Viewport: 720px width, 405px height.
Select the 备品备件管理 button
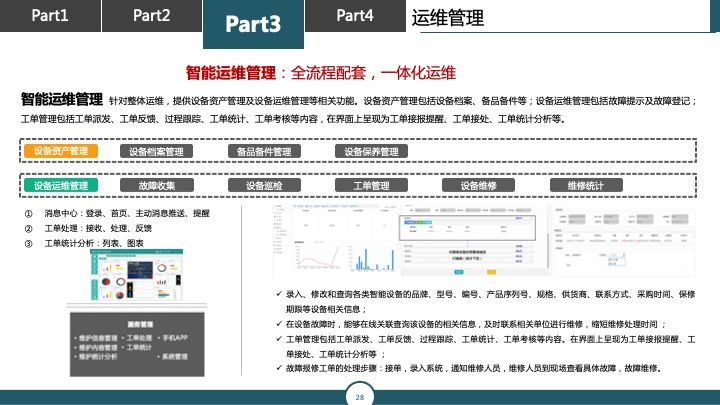pos(264,152)
